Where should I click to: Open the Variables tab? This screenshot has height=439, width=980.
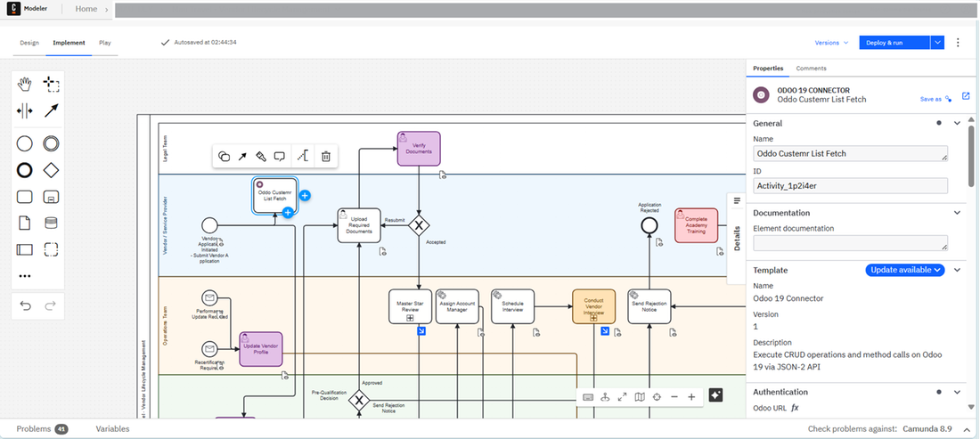(x=112, y=429)
